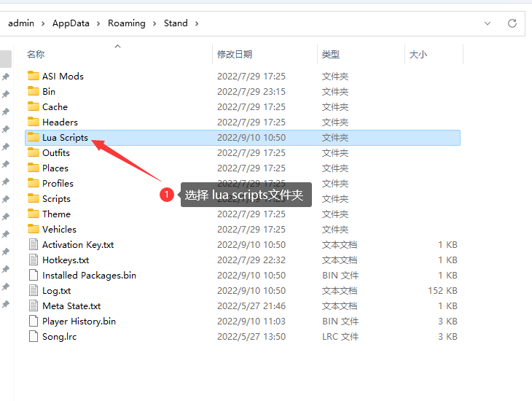Select the Song.lrc file icon
This screenshot has width=532, height=401.
(x=33, y=336)
